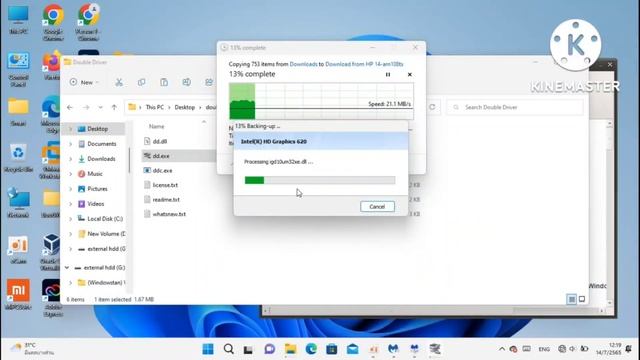Open Microsoft Edge from the taskbar
The image size is (640, 360).
(311, 349)
